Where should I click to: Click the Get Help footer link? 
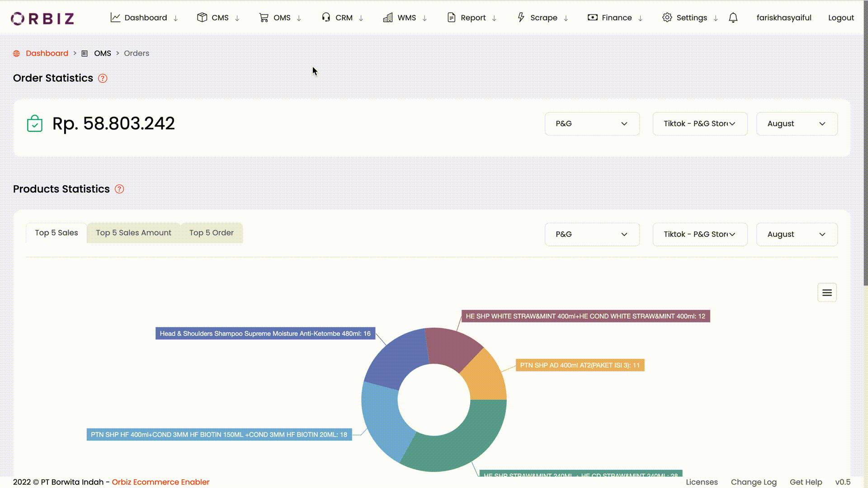[x=806, y=482]
